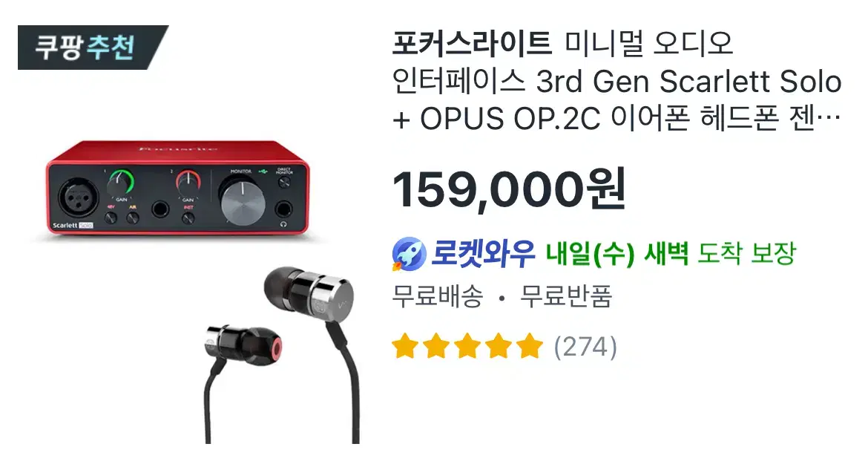Click the 159,000원 price

point(509,189)
